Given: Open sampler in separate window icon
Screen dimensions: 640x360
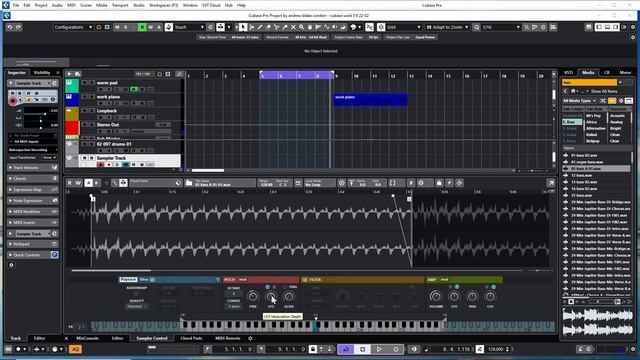Looking at the screenshot, I should tap(551, 183).
